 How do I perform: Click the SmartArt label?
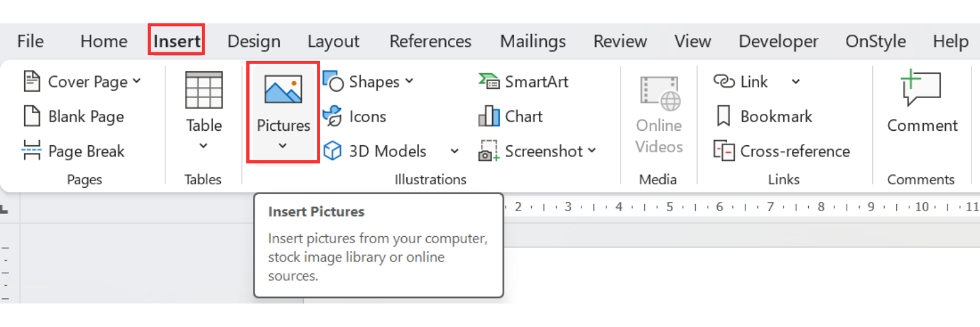pos(536,82)
